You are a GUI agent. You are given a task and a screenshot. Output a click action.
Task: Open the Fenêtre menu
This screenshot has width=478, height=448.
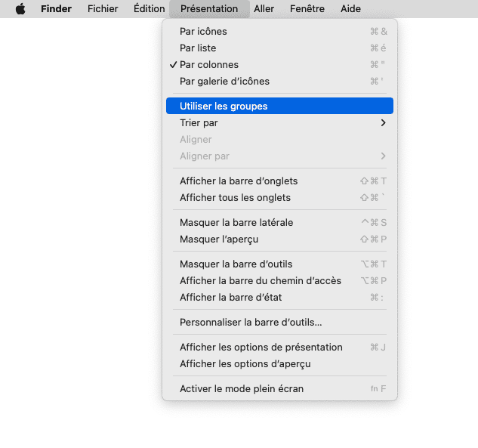307,9
